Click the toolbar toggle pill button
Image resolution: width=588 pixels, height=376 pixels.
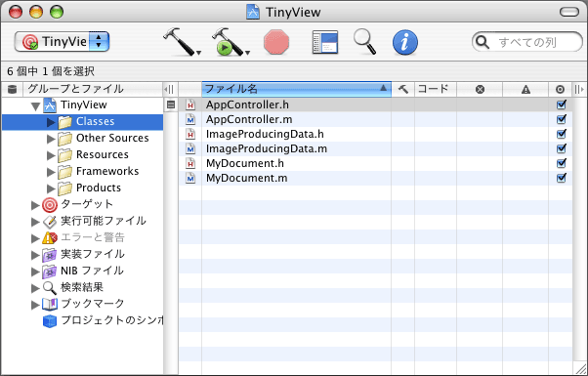(569, 12)
